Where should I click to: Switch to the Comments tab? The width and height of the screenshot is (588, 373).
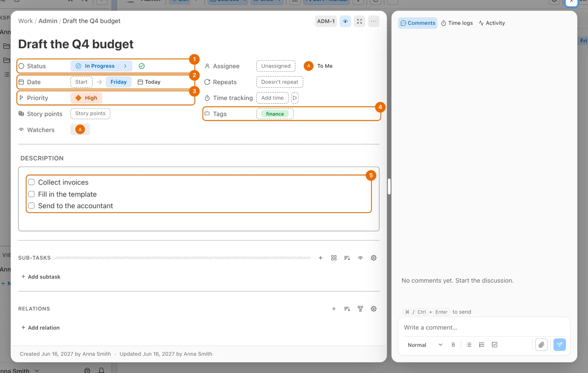coord(418,23)
